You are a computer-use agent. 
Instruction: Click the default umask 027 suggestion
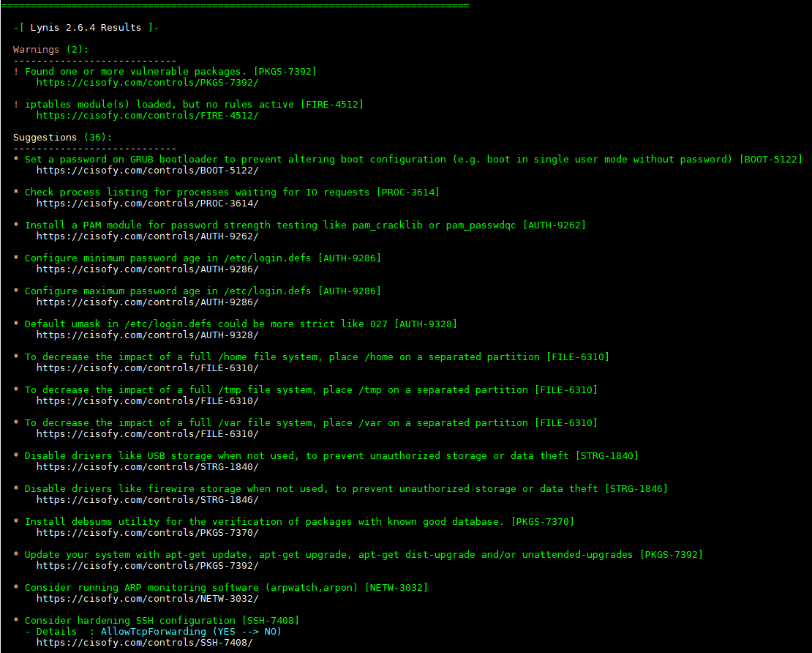[241, 324]
